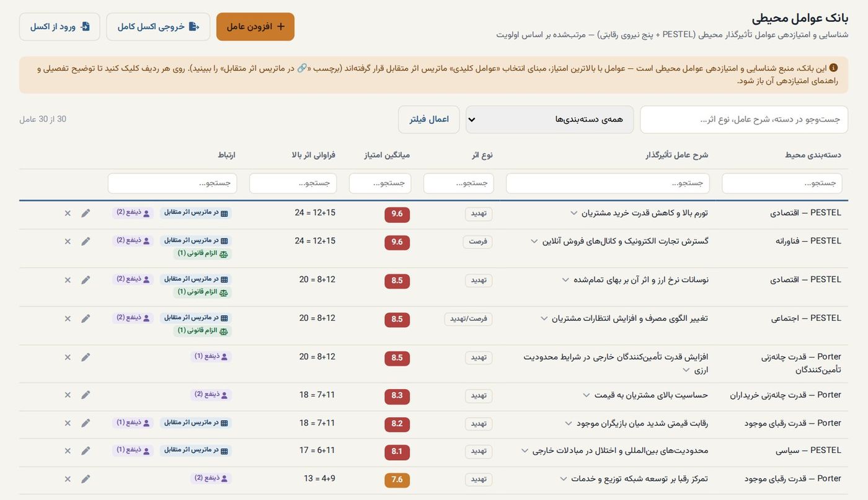Click the 6+11 = 17 frequency cell

[317, 450]
